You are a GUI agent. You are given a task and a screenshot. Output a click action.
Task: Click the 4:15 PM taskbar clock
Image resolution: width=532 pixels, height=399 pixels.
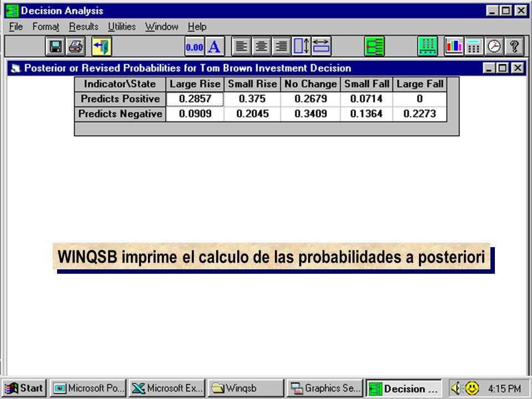pyautogui.click(x=504, y=388)
